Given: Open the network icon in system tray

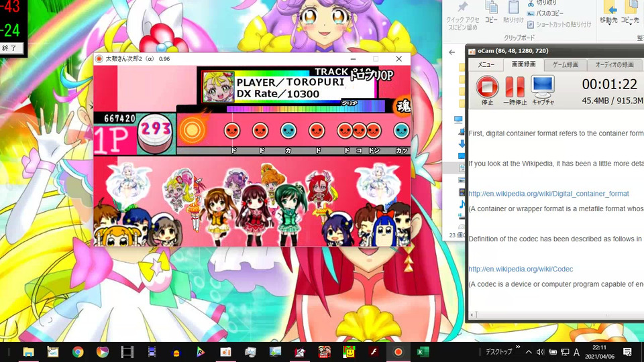Looking at the screenshot, I should pos(565,352).
